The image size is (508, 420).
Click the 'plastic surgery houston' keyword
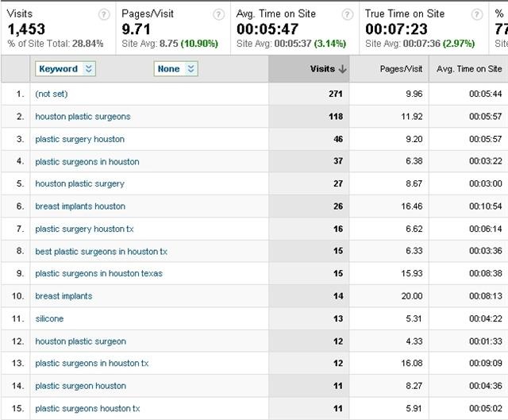point(79,139)
